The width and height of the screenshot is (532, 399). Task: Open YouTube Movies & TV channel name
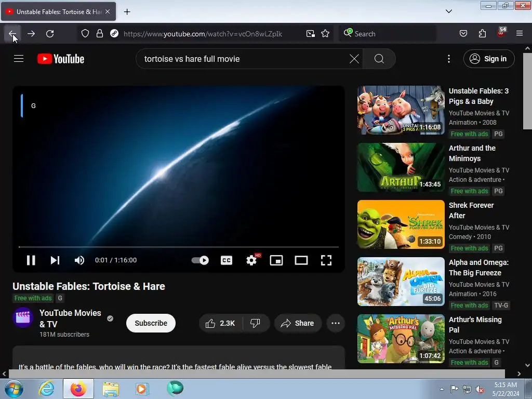70,318
